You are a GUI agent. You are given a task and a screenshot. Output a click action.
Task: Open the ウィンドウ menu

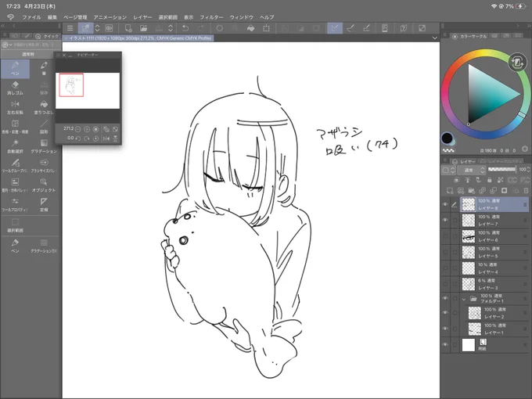(x=241, y=17)
